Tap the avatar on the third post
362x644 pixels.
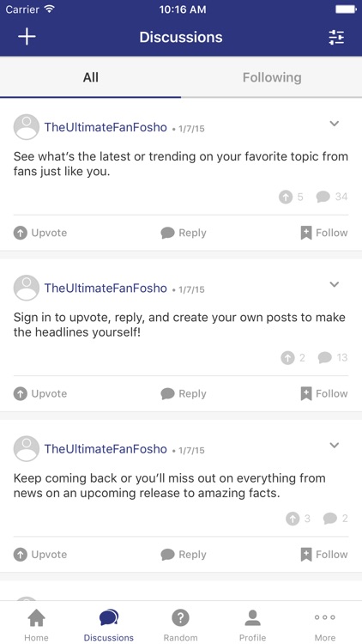[x=27, y=448]
